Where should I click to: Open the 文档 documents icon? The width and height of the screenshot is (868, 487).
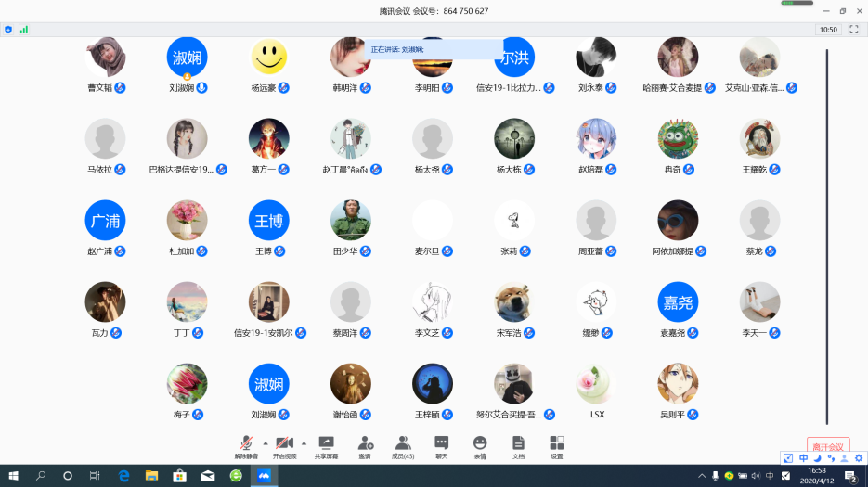(518, 446)
